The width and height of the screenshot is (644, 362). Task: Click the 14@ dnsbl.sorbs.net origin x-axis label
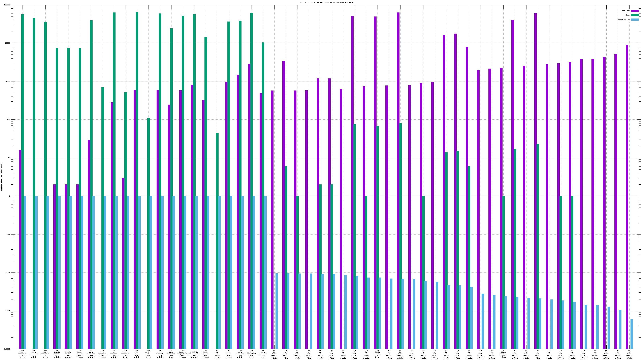(205, 354)
